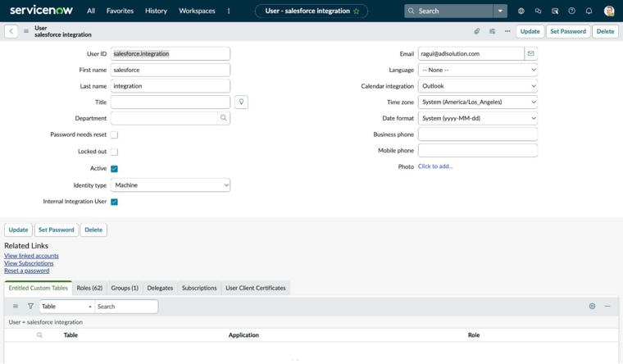Click the photo Click to add link

435,166
